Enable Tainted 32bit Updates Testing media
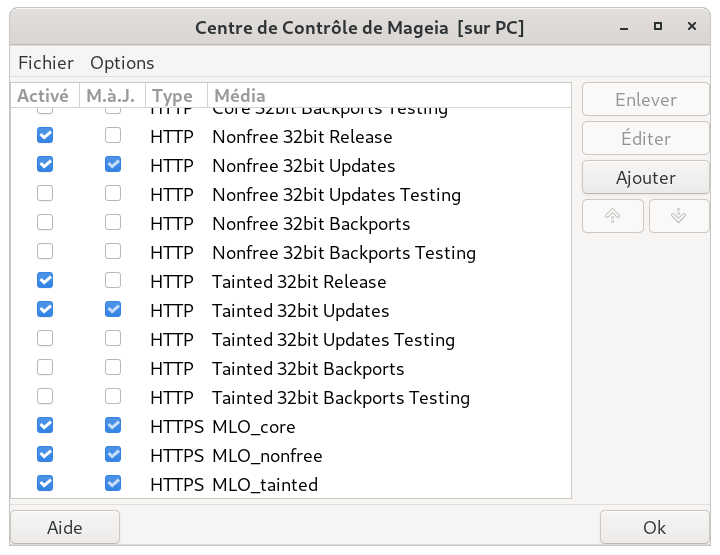 pos(45,338)
